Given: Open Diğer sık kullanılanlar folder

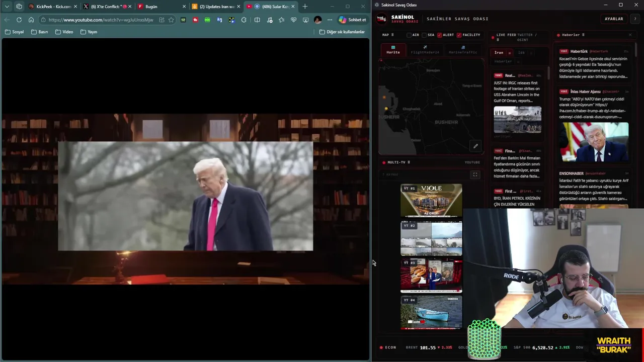Looking at the screenshot, I should click(x=342, y=32).
